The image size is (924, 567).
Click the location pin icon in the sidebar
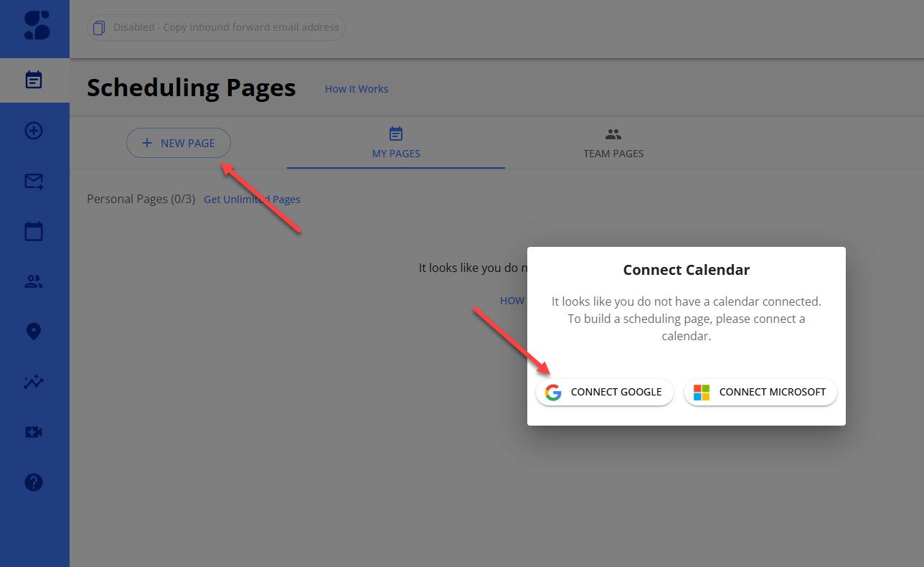[34, 331]
